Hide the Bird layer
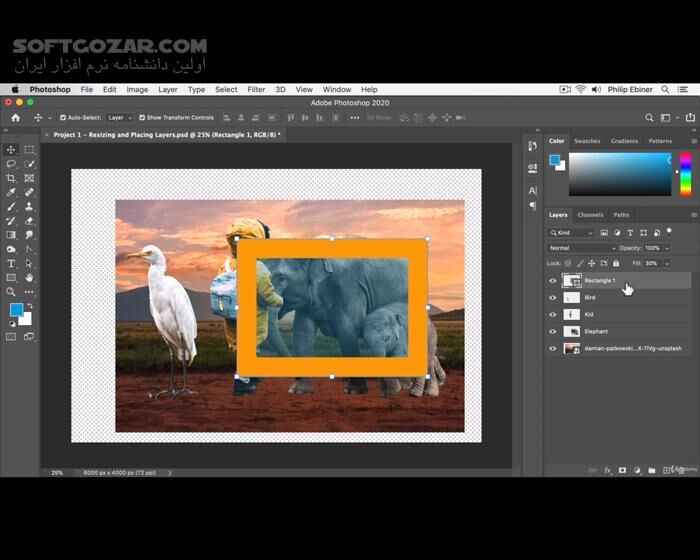Screen dimensions: 700x560 pyautogui.click(x=553, y=298)
